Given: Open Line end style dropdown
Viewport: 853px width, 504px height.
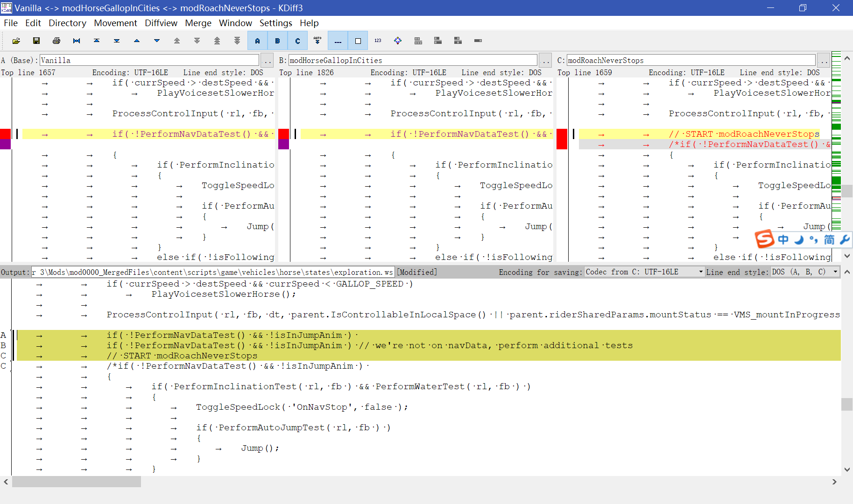Looking at the screenshot, I should pos(804,272).
